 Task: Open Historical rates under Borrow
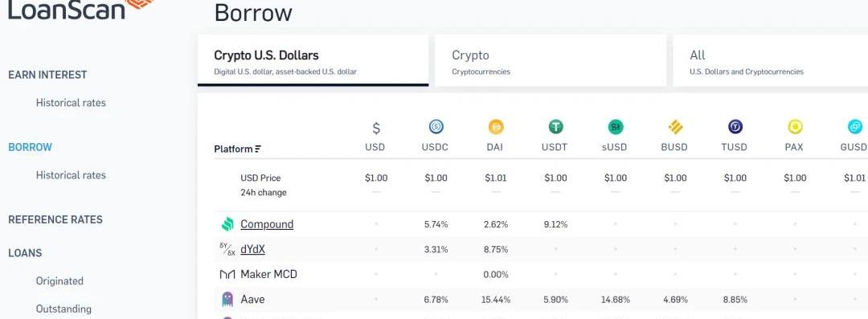click(x=71, y=175)
